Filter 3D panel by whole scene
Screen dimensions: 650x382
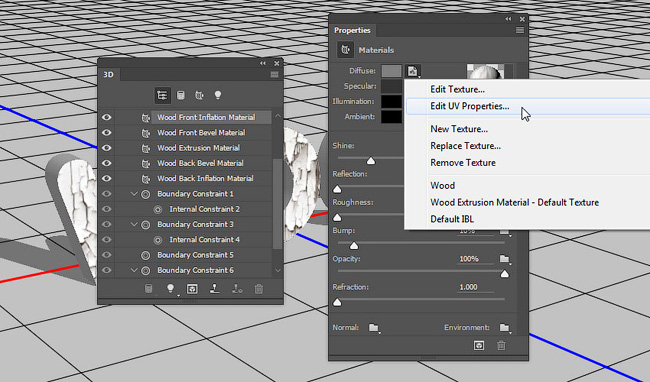(162, 95)
